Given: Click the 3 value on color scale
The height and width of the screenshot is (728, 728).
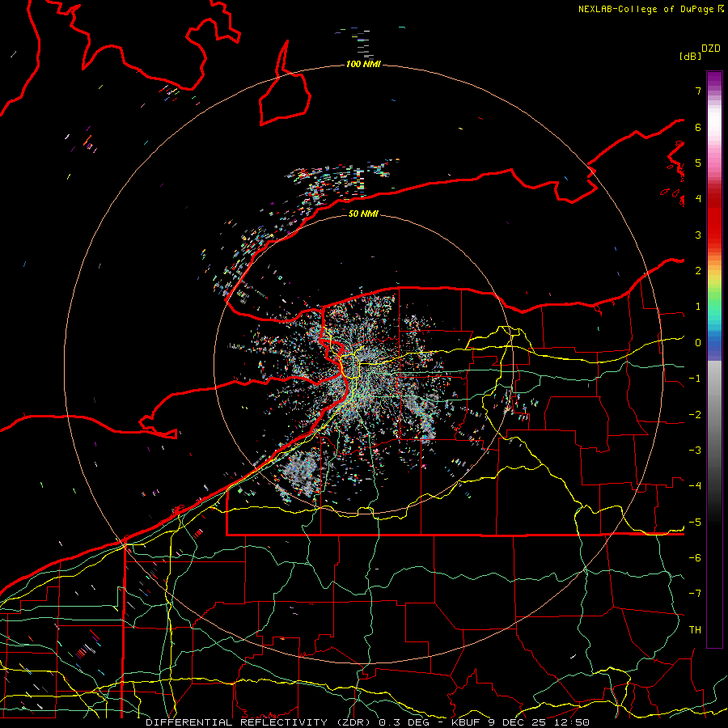Looking at the screenshot, I should [698, 235].
